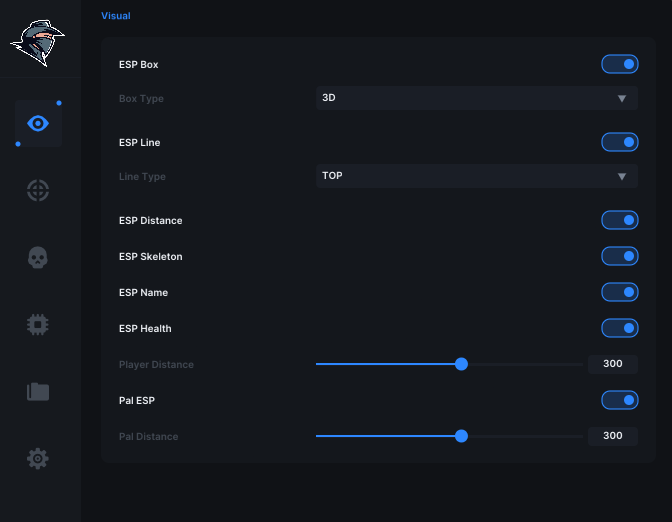Click the Pal Distance value field
This screenshot has width=672, height=522.
click(x=613, y=436)
